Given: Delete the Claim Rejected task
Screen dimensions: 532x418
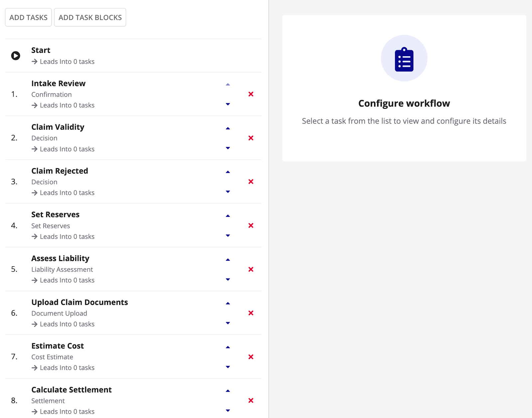Looking at the screenshot, I should pos(251,182).
